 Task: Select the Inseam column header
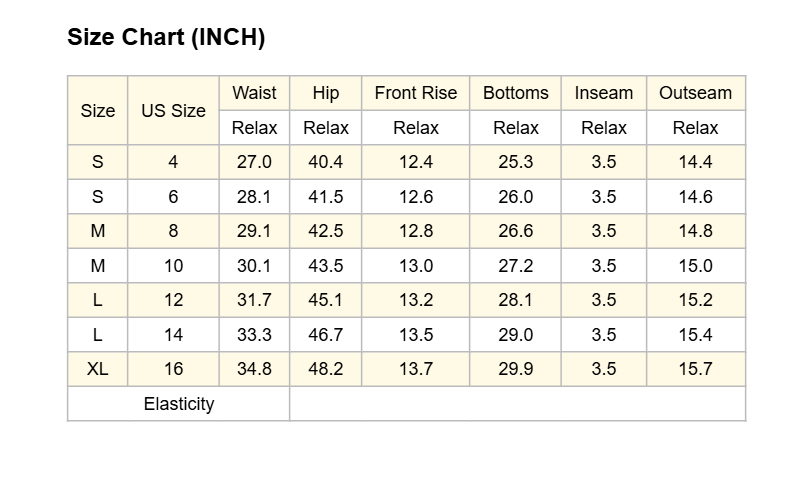coord(604,93)
